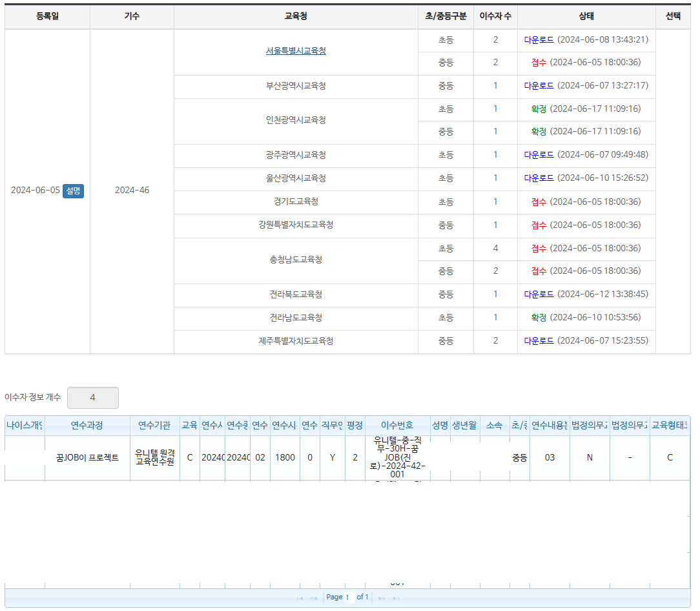This screenshot has width=700, height=611.
Task: Click the 소속 column header
Action: [494, 426]
